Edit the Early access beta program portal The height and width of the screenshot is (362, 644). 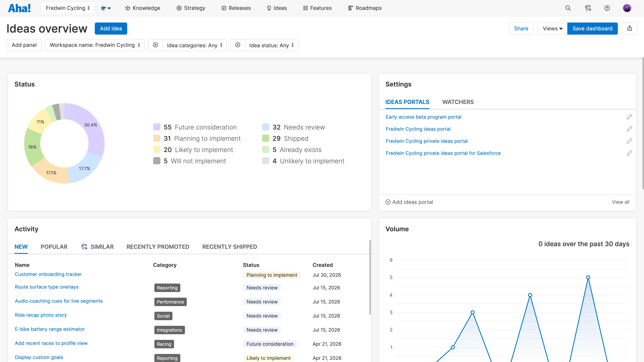click(x=629, y=117)
